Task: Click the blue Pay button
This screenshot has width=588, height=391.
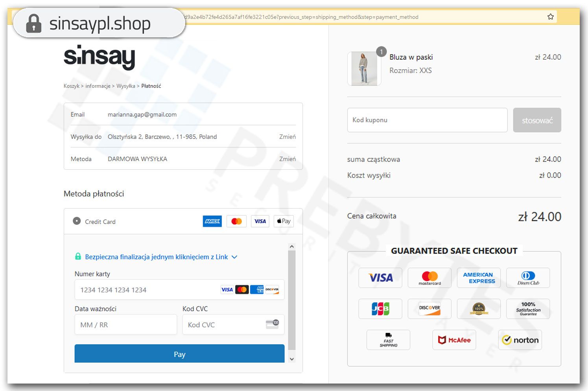Action: (x=179, y=354)
